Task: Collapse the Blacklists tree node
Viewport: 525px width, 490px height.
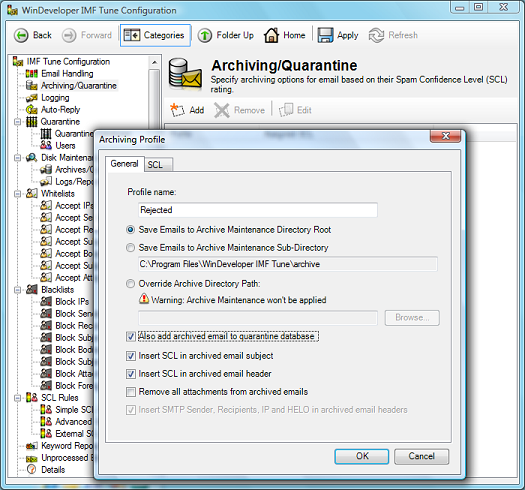Action: pos(18,290)
